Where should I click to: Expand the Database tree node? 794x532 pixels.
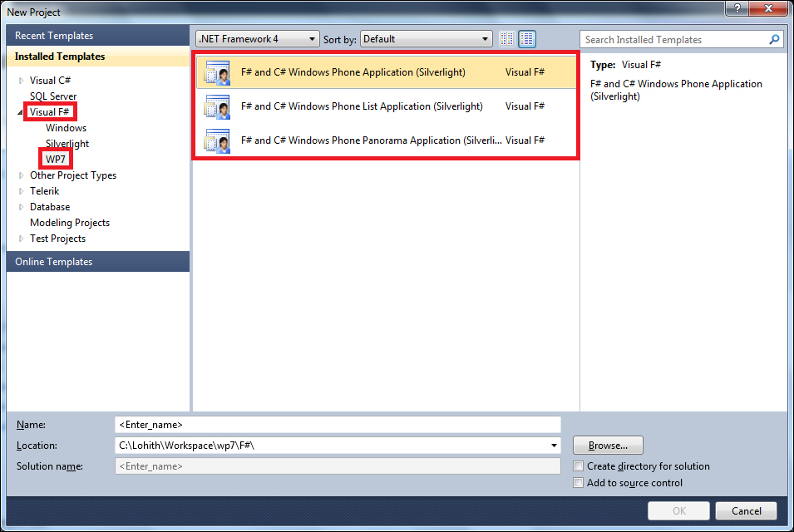click(21, 206)
